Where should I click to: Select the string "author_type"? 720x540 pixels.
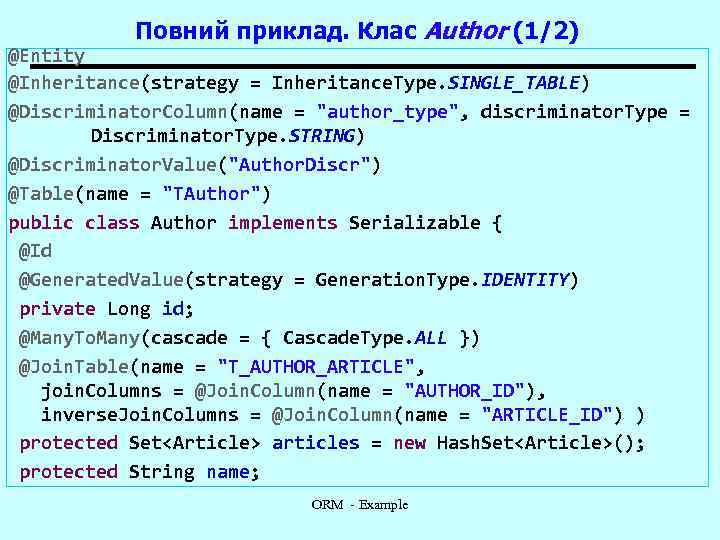point(388,112)
